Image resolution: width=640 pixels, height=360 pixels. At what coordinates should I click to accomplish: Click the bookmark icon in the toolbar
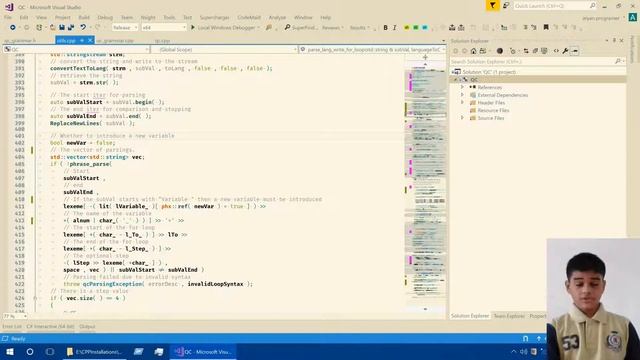[x=546, y=27]
